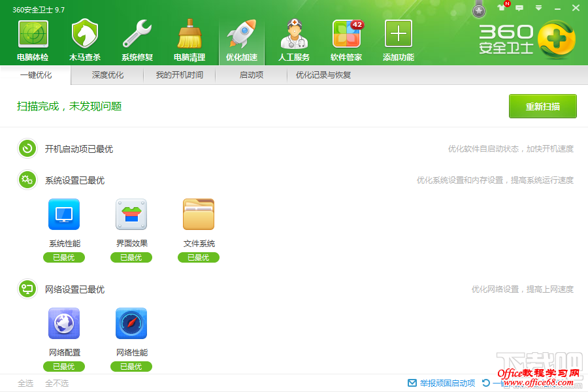Click the 系统性能 label
The image size is (588, 392).
tap(65, 244)
